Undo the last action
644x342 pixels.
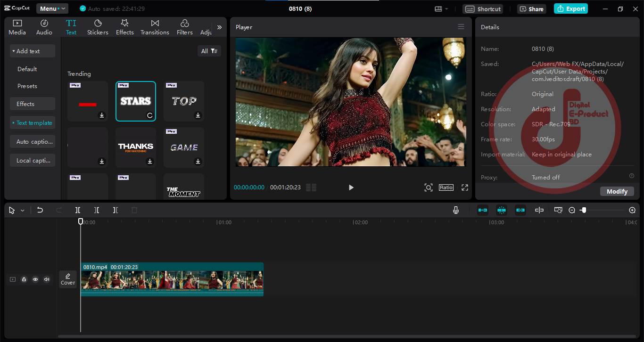[x=40, y=210]
